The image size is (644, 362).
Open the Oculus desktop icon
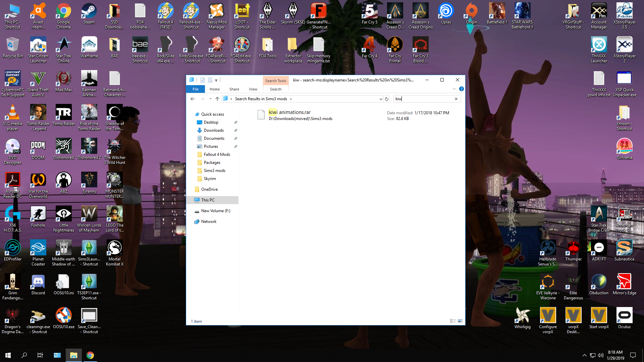tap(624, 319)
